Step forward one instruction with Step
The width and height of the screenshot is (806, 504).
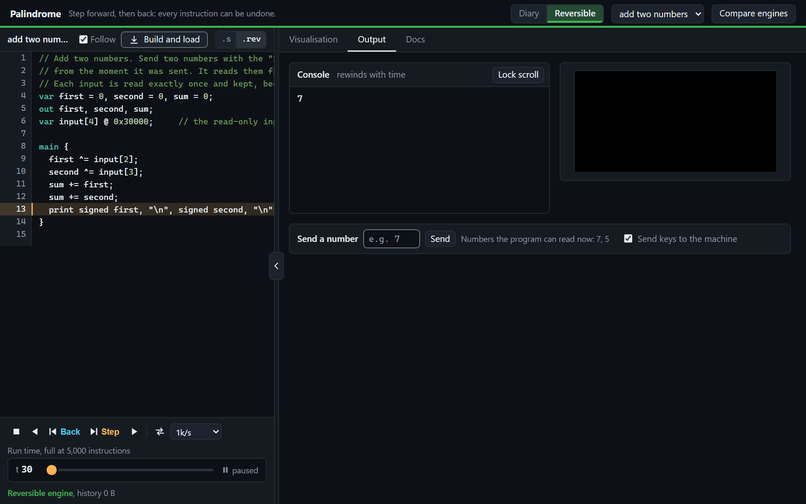click(105, 431)
